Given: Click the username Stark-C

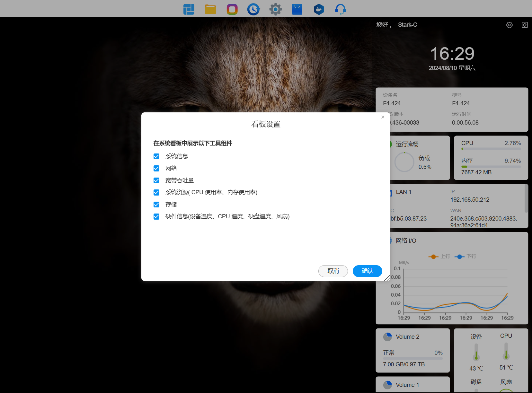Looking at the screenshot, I should (x=408, y=25).
